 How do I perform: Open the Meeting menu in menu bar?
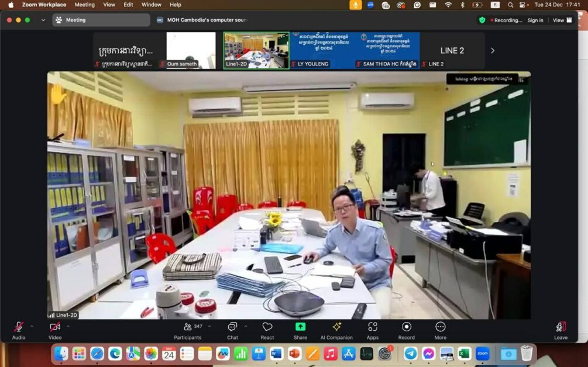tap(84, 5)
